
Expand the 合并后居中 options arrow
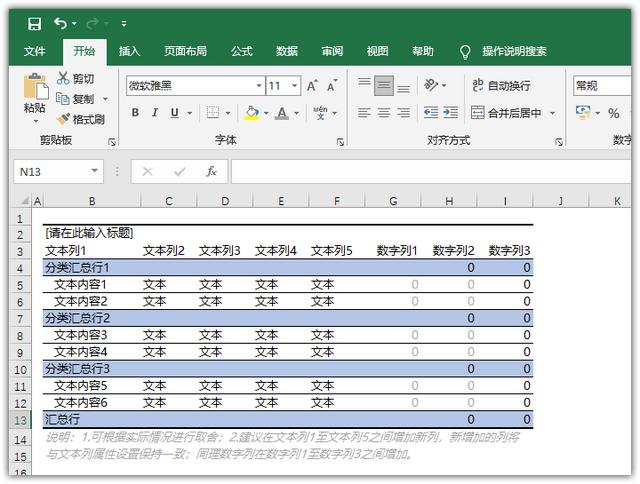553,113
